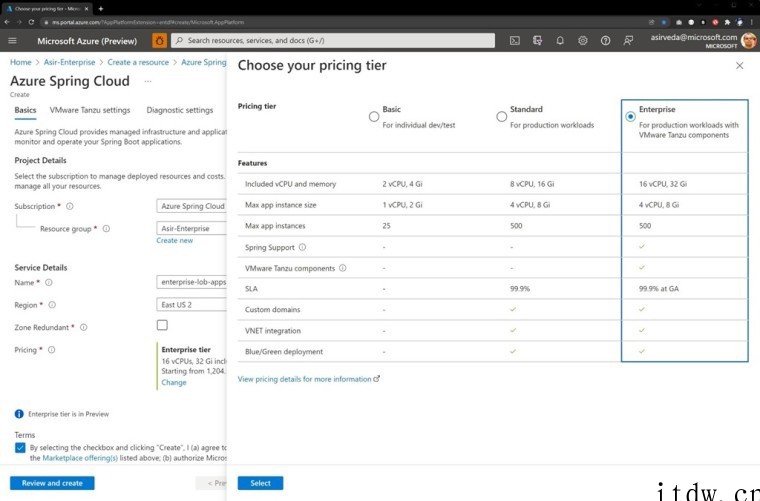The height and width of the screenshot is (501, 760).
Task: Click the 'Blue/Green deployment' feature row label
Action: 284,352
